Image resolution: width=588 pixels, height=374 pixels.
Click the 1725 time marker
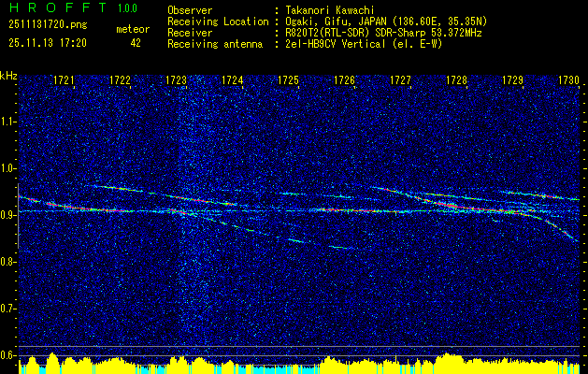coord(288,79)
